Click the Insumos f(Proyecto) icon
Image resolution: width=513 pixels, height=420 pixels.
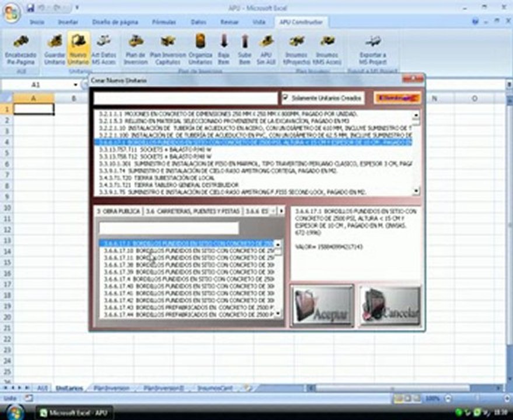click(296, 50)
